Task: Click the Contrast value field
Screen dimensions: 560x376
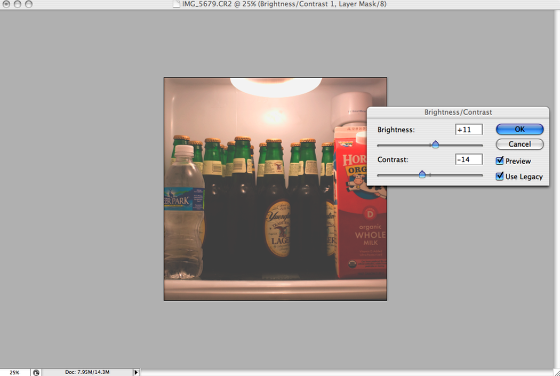Action: coord(469,159)
